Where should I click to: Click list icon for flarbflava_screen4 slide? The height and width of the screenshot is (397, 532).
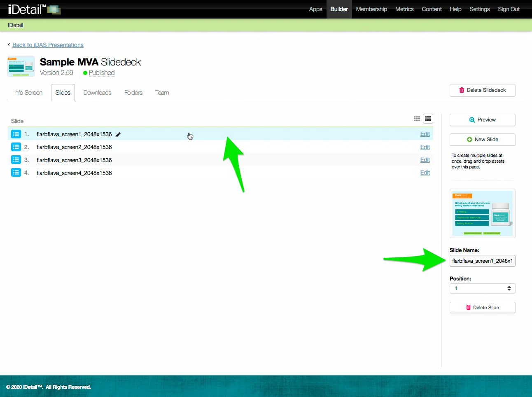(x=16, y=172)
